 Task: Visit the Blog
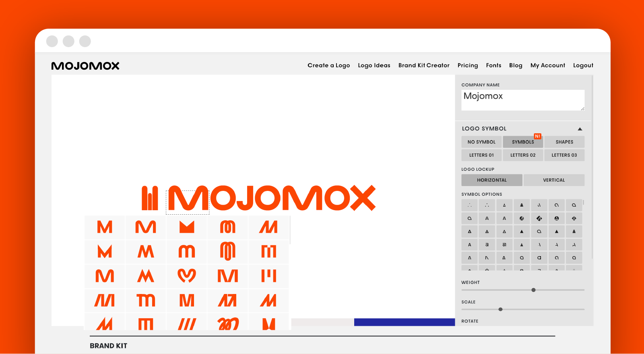pos(516,65)
